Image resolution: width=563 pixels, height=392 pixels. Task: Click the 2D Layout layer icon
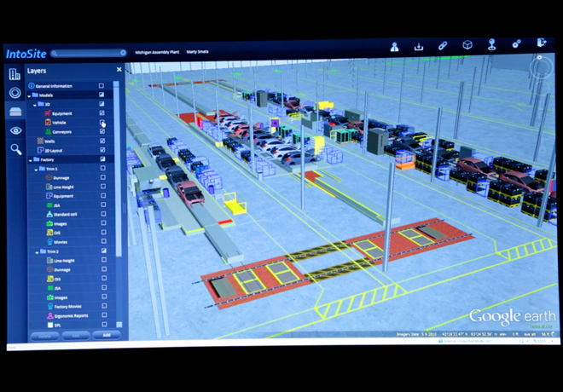[41, 150]
